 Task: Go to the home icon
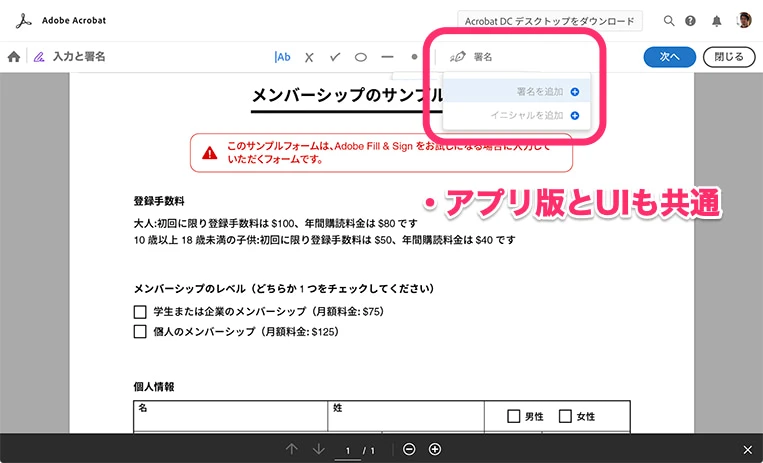[14, 57]
